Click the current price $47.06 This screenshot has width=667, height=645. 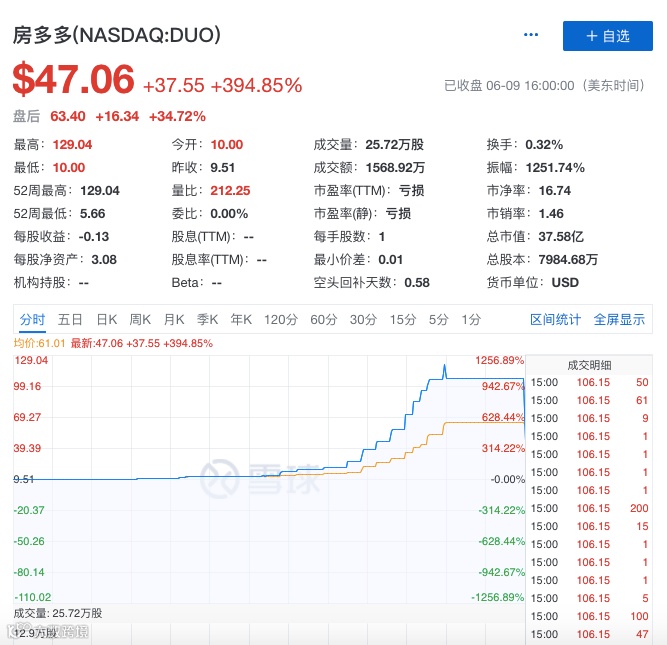point(73,79)
